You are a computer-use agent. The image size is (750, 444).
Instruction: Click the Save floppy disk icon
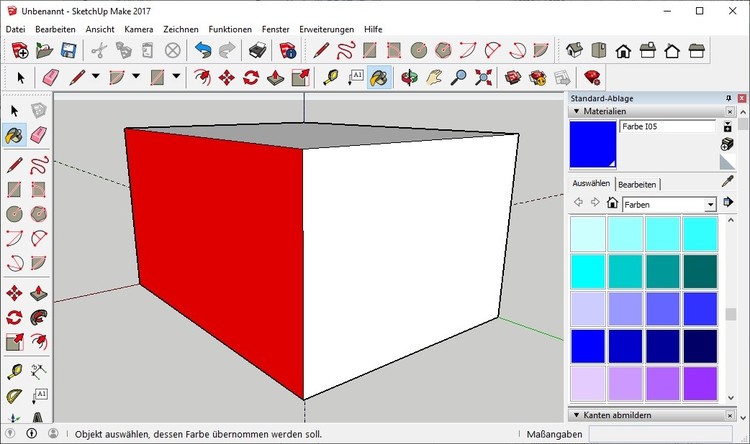(68, 50)
